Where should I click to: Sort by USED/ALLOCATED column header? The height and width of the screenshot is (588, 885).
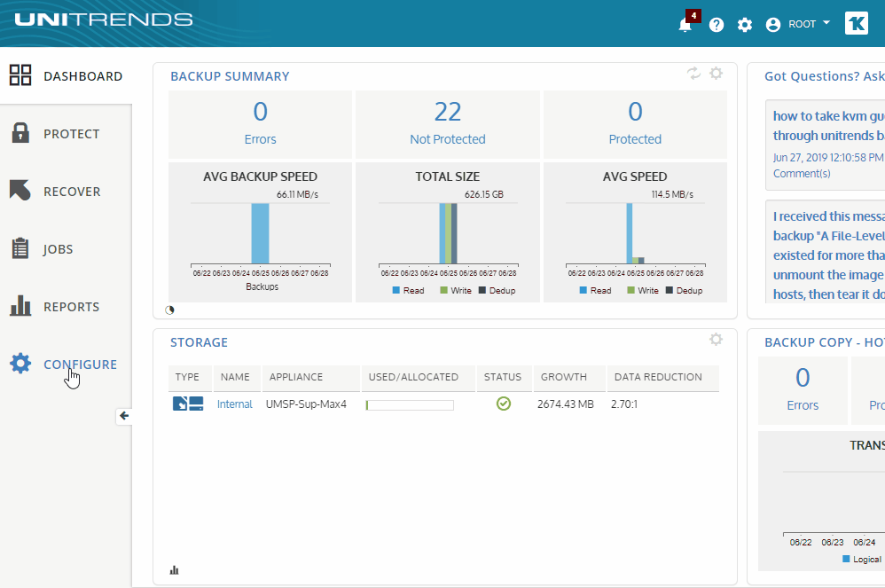pyautogui.click(x=419, y=378)
